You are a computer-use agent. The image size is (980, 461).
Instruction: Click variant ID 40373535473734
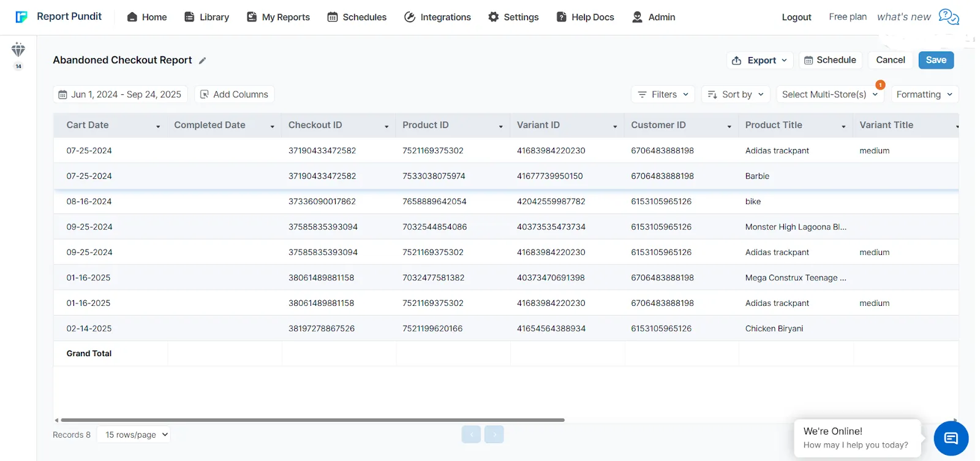click(x=551, y=227)
